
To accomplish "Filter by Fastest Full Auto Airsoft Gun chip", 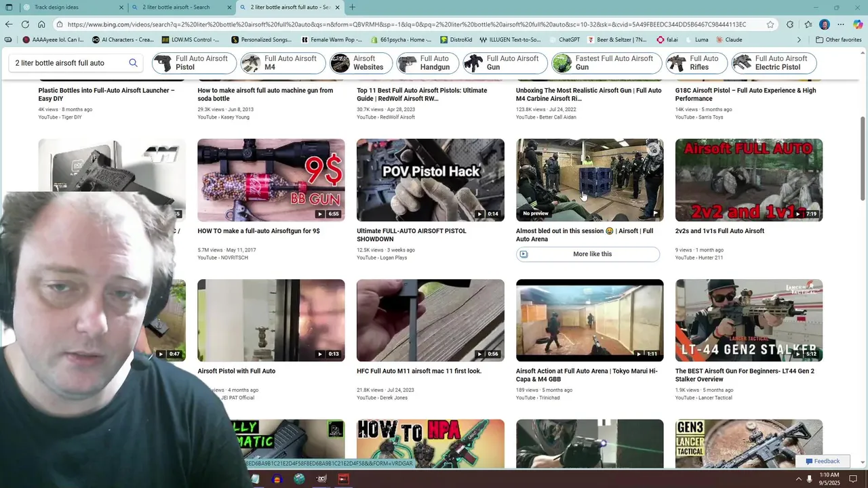I will pyautogui.click(x=606, y=63).
